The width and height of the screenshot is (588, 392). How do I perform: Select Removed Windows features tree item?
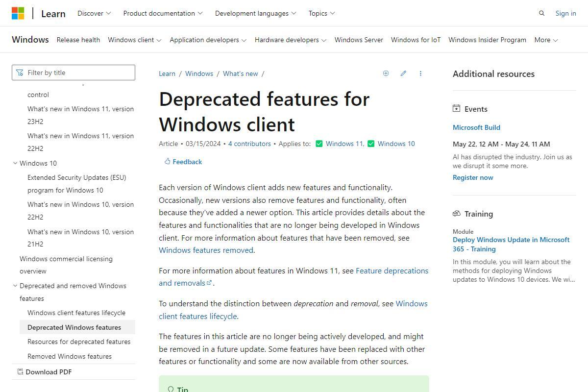click(x=70, y=356)
